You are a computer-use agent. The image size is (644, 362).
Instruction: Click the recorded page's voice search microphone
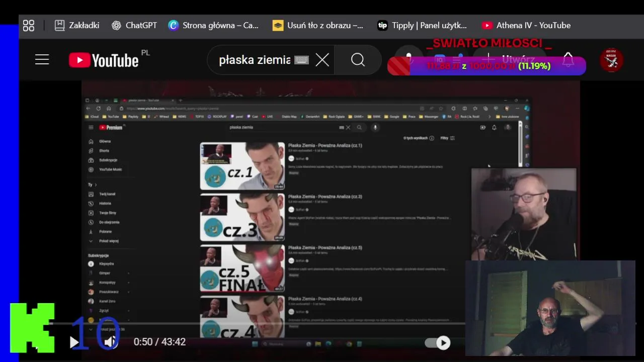pyautogui.click(x=375, y=127)
